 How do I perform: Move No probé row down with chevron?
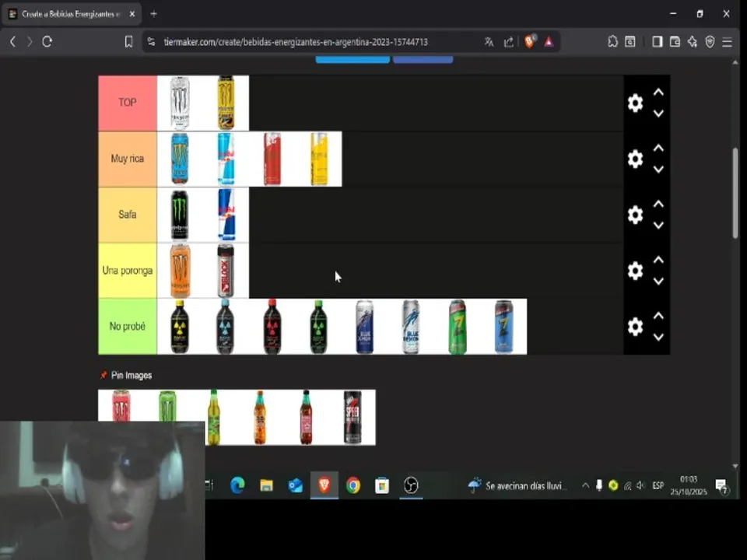[658, 337]
